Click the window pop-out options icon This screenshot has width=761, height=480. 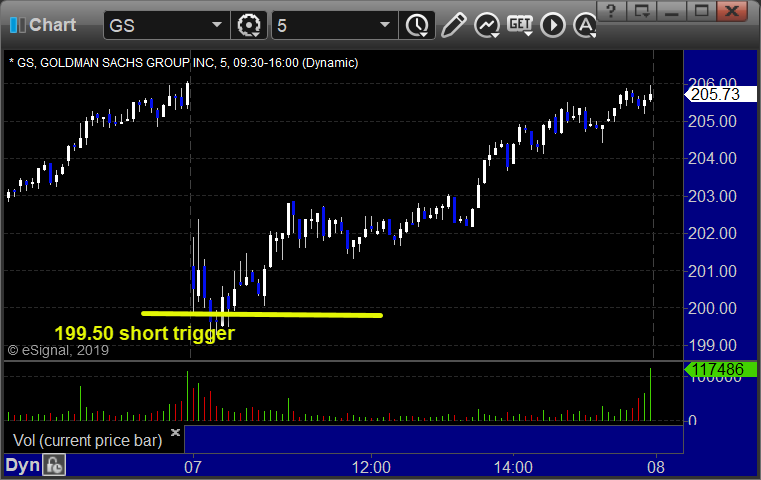coord(642,11)
